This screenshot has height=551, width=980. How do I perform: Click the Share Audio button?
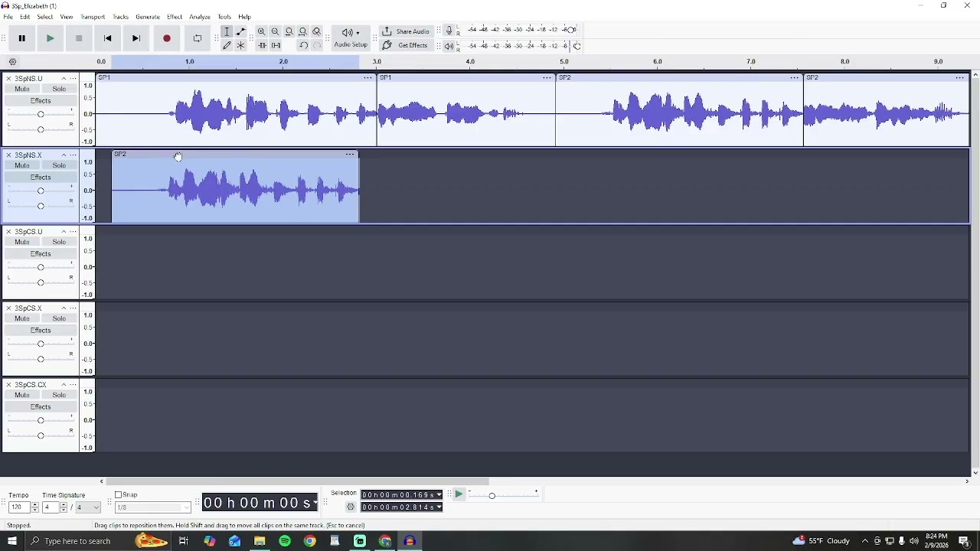point(407,31)
